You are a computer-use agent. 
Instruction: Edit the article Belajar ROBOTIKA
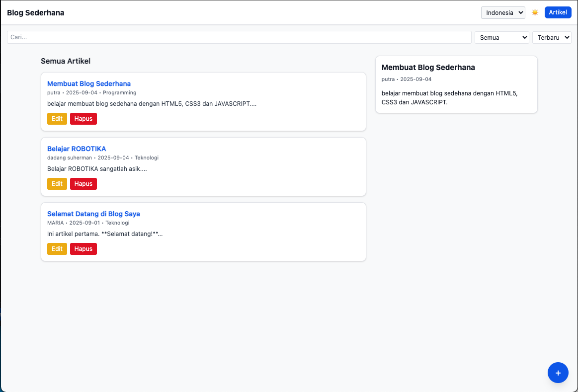click(x=57, y=183)
